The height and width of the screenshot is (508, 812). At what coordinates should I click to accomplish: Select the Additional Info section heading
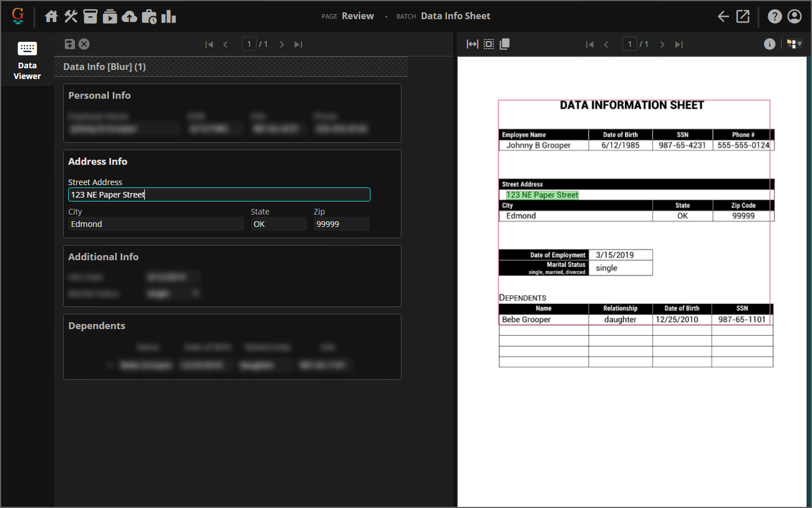[103, 257]
